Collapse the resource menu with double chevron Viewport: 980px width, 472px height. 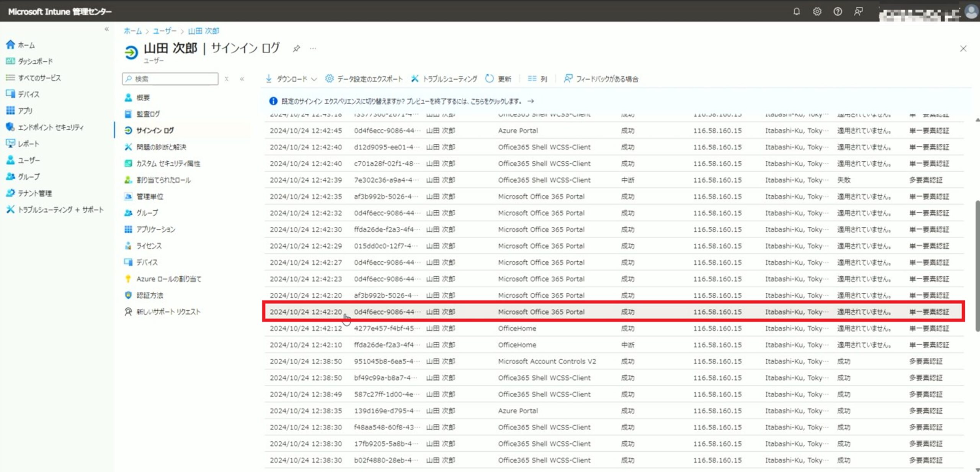[x=242, y=79]
